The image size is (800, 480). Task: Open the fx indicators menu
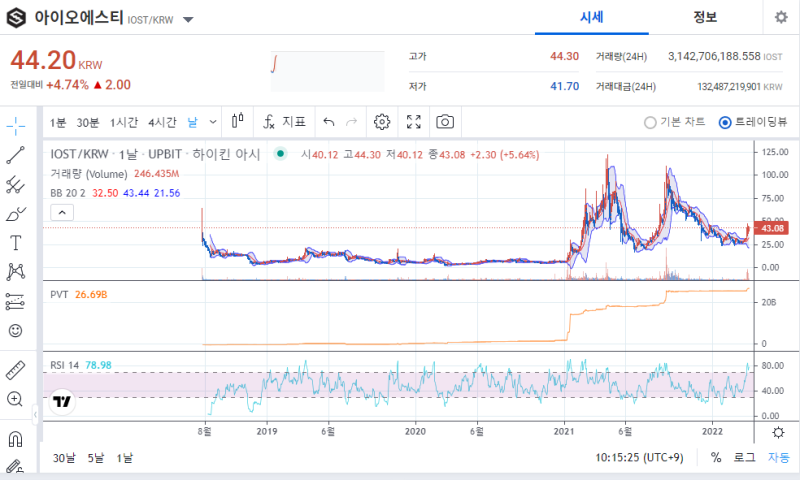click(284, 121)
